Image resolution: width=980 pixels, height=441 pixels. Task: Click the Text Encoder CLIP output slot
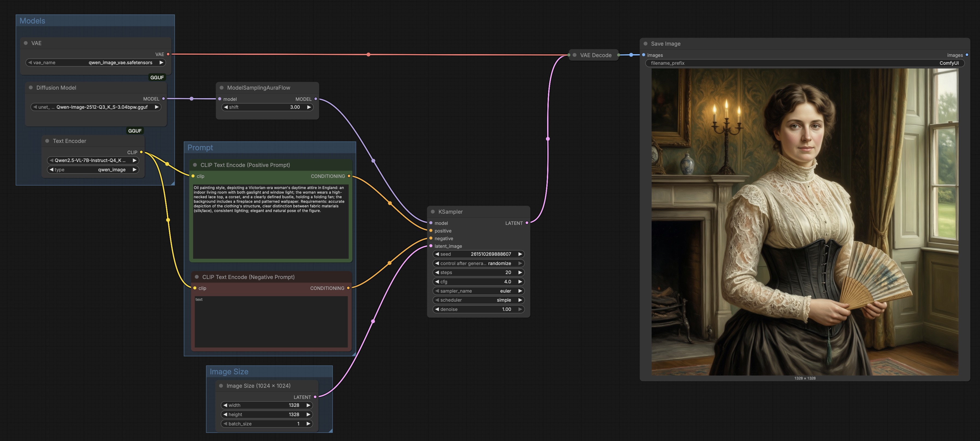141,152
